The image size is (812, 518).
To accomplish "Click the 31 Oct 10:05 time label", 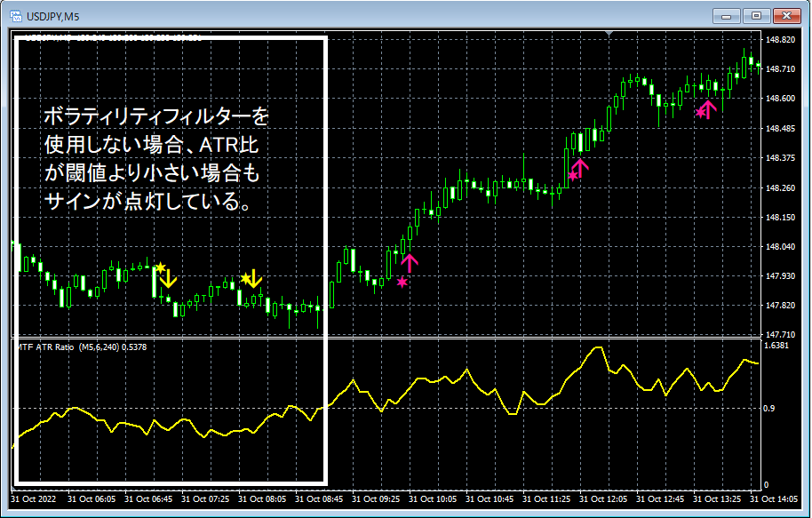I will point(433,499).
